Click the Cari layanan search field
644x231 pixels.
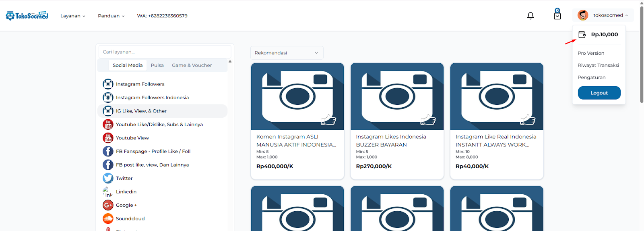(x=165, y=52)
